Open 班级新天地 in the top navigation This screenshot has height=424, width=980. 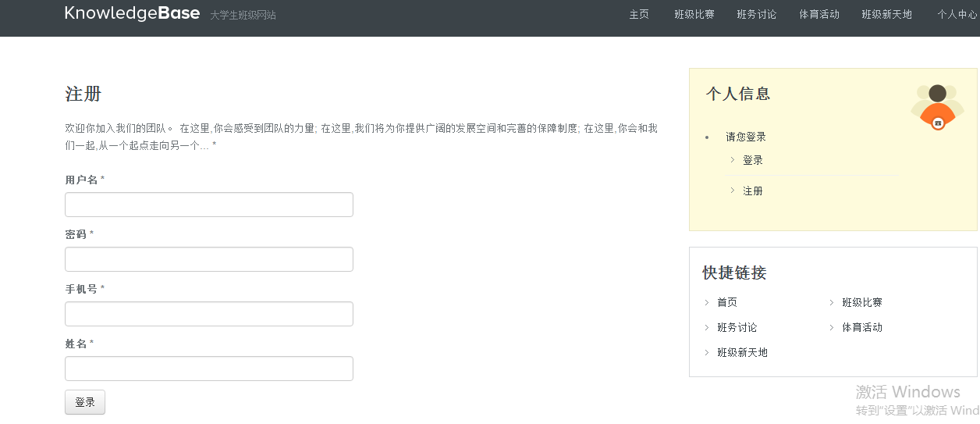point(886,14)
